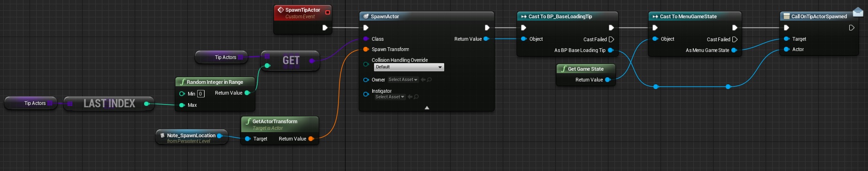Click the SpawnTipActor event delegate pin
The height and width of the screenshot is (171, 868).
coord(328,12)
